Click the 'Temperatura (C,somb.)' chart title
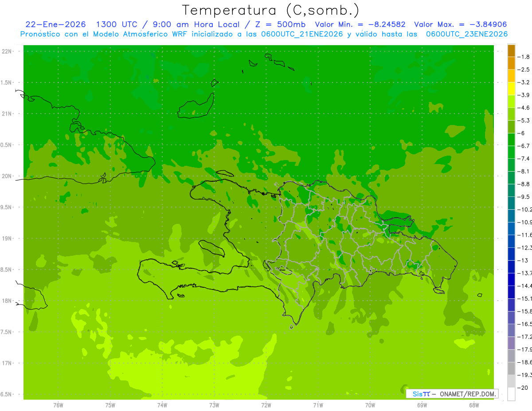 (x=271, y=11)
